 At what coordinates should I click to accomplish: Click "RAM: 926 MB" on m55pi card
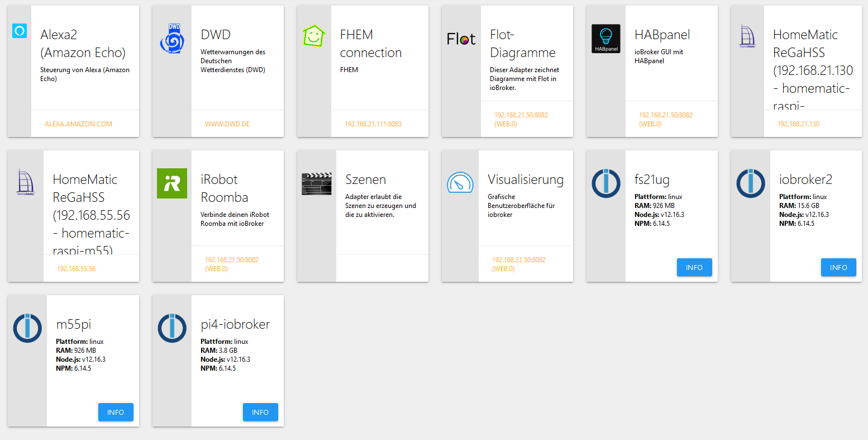pos(76,351)
